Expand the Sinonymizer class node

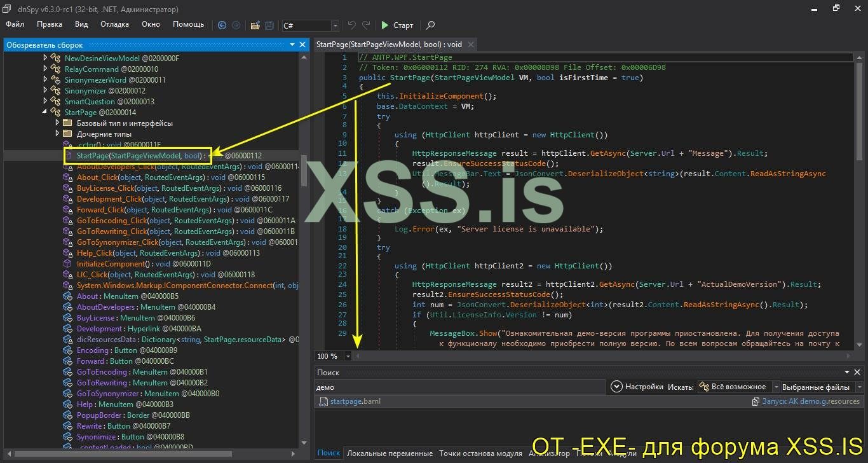click(x=45, y=90)
